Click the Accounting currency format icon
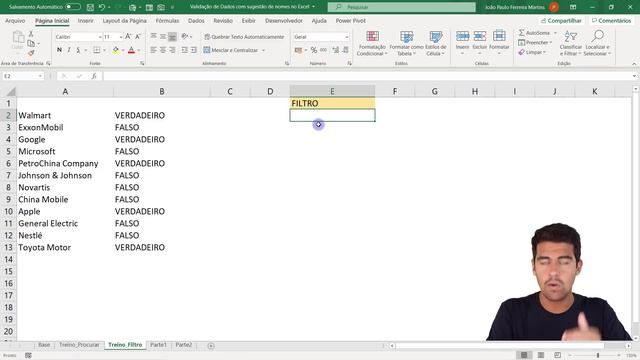640x360 pixels. 298,50
